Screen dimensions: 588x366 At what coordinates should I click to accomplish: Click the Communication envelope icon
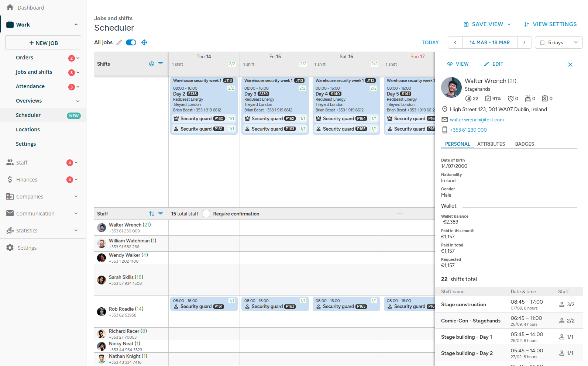click(x=10, y=213)
